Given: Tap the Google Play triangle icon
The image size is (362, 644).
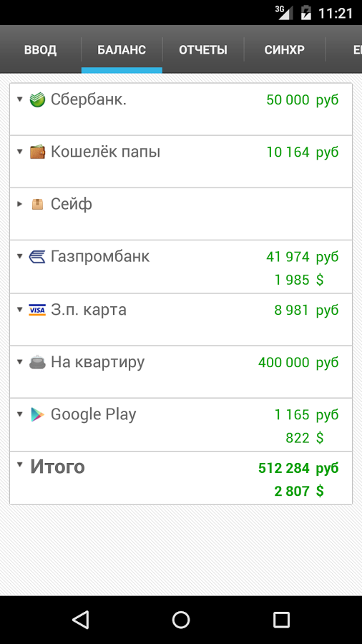Looking at the screenshot, I should point(37,415).
